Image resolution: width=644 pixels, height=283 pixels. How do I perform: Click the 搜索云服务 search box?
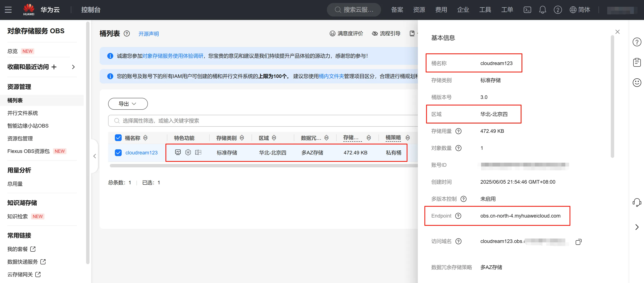[354, 10]
